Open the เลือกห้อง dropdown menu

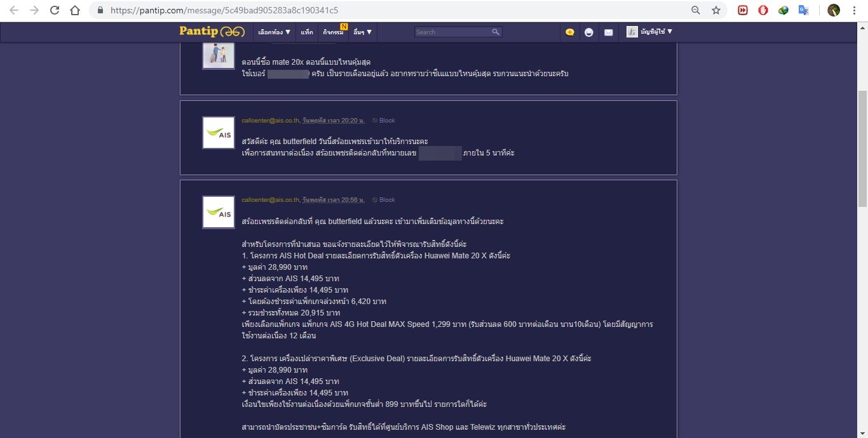click(x=275, y=32)
